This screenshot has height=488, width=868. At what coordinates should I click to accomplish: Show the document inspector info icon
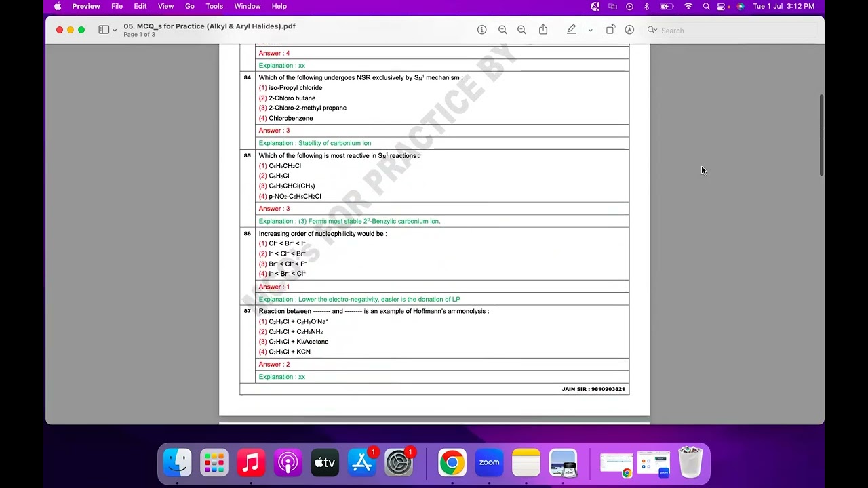point(481,30)
